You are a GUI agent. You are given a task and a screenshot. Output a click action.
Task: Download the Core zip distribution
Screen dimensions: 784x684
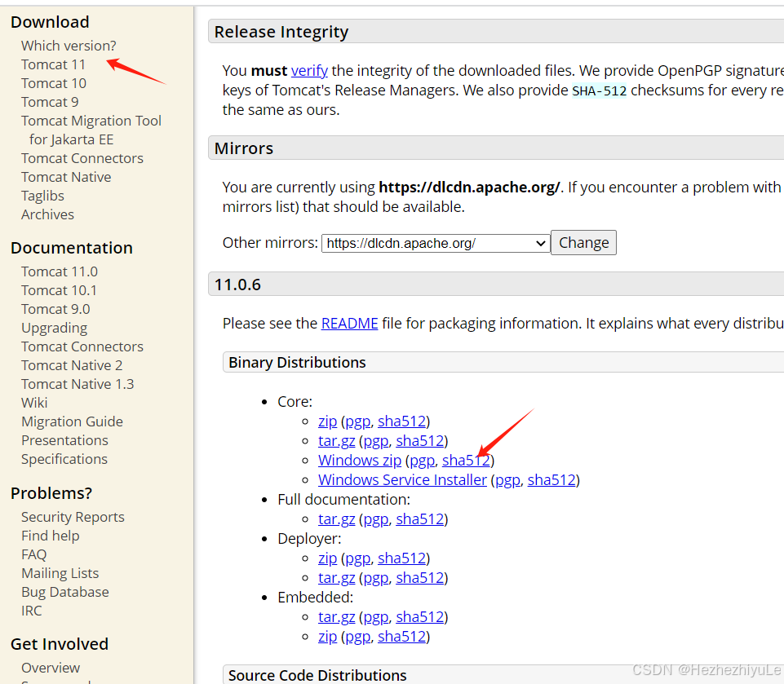click(x=327, y=421)
